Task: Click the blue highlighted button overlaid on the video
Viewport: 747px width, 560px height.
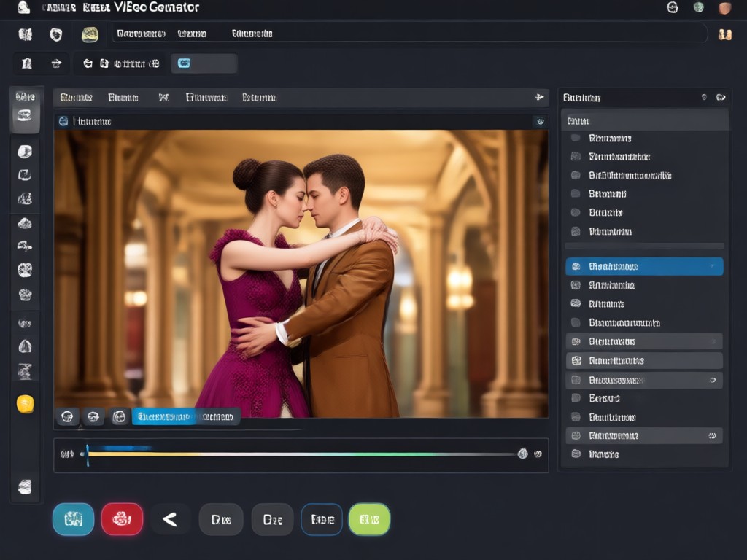Action: 164,416
